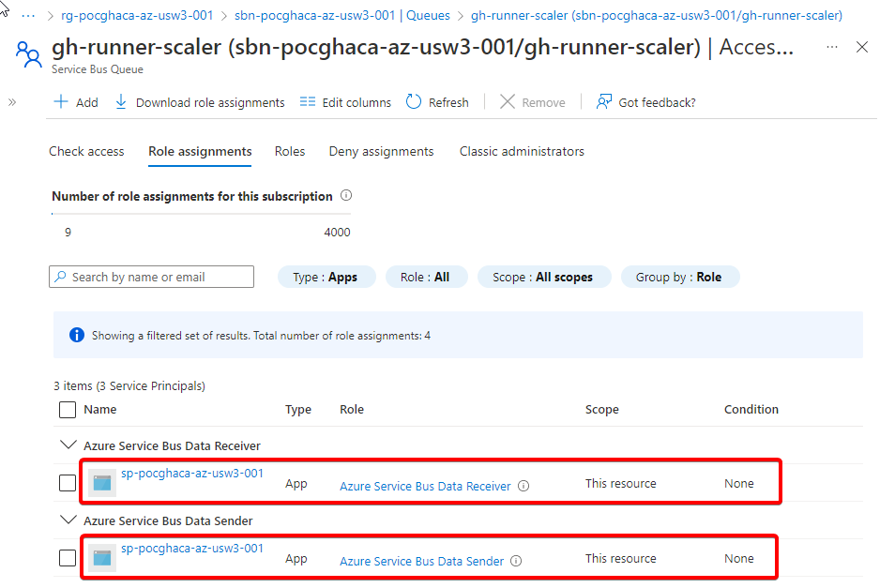Viewport: 895px width, 588px height.
Task: Check the Data Sender sp-pocghaca row checkbox
Action: (68, 558)
